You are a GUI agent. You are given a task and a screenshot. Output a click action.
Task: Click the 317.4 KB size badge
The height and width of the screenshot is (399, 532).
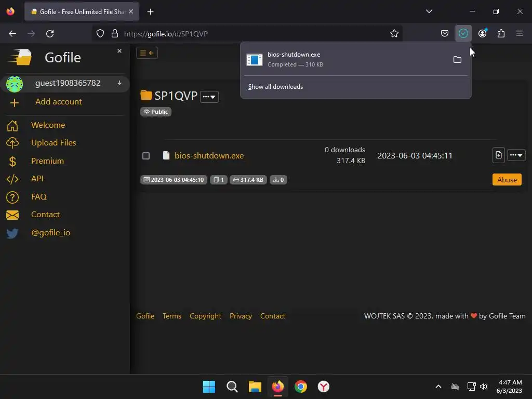point(248,180)
